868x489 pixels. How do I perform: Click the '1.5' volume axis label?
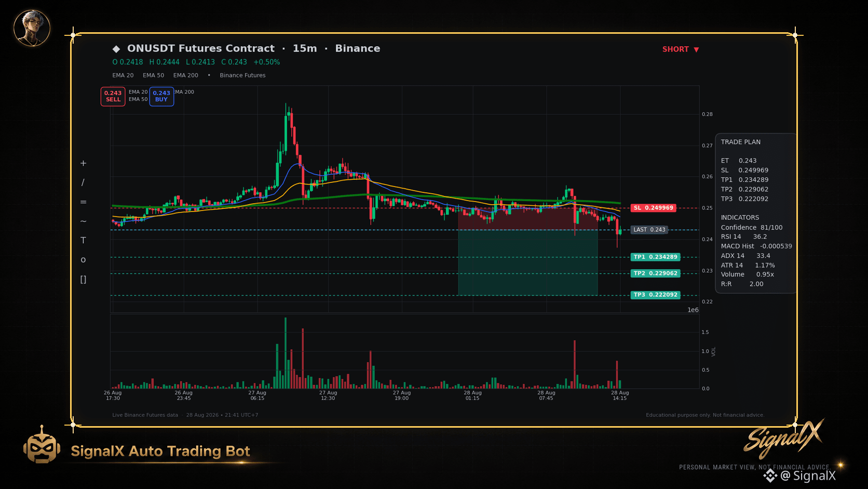(x=705, y=332)
